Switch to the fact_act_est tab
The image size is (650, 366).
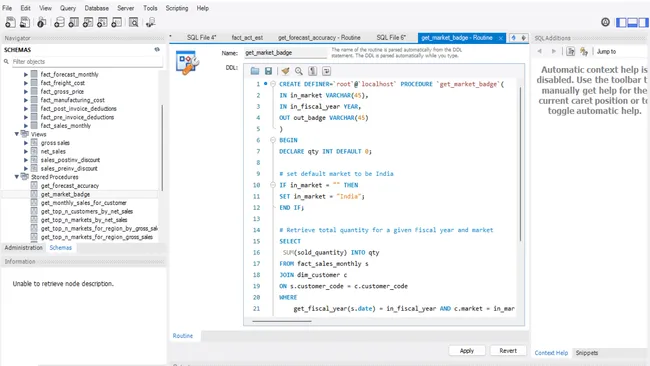point(247,38)
